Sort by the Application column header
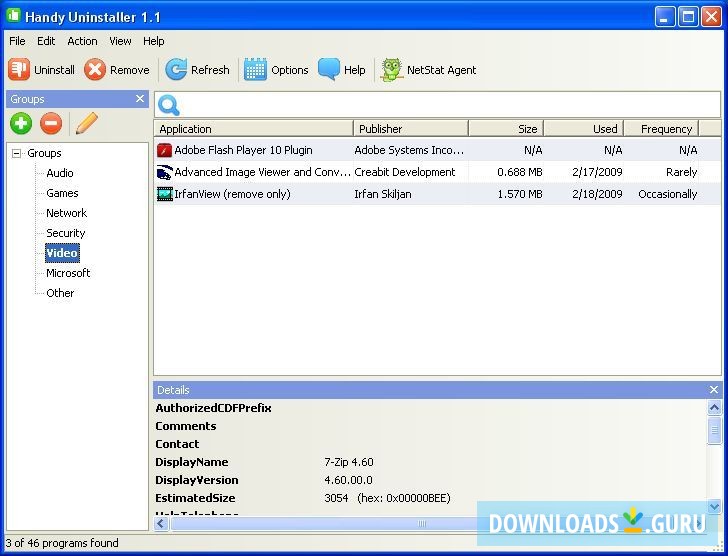The image size is (728, 556). click(254, 129)
